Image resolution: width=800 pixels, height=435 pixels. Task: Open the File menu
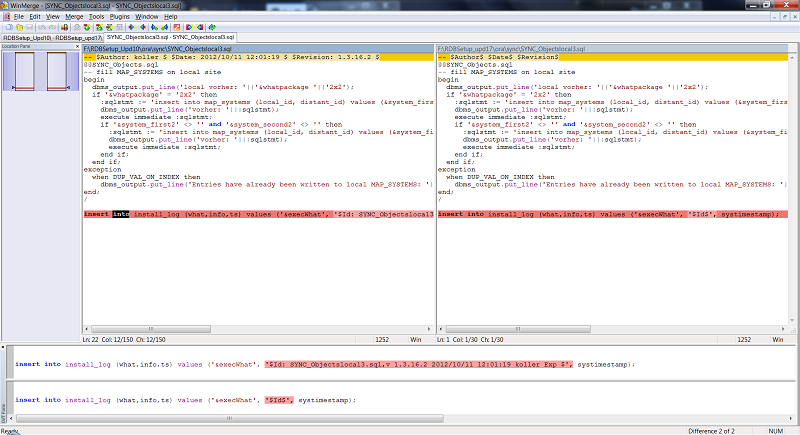click(17, 17)
